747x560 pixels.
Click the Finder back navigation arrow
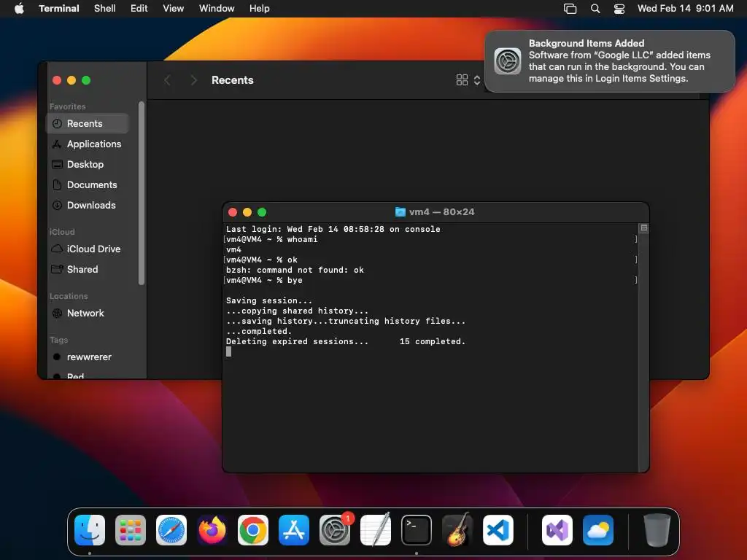[167, 80]
